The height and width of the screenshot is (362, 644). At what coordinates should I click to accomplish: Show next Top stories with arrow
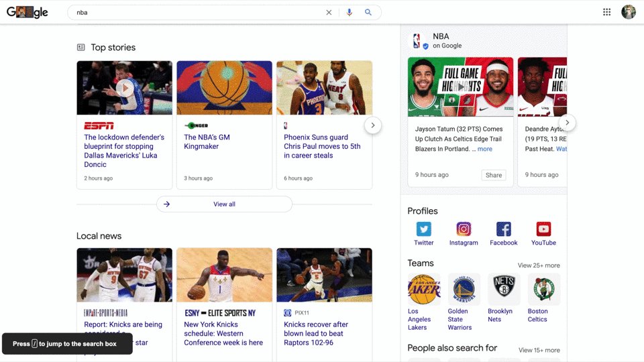tap(372, 125)
